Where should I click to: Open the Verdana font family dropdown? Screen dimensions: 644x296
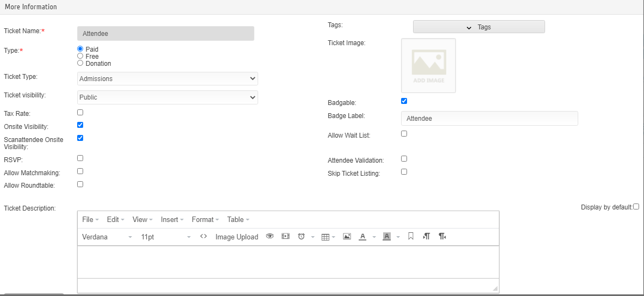point(107,237)
